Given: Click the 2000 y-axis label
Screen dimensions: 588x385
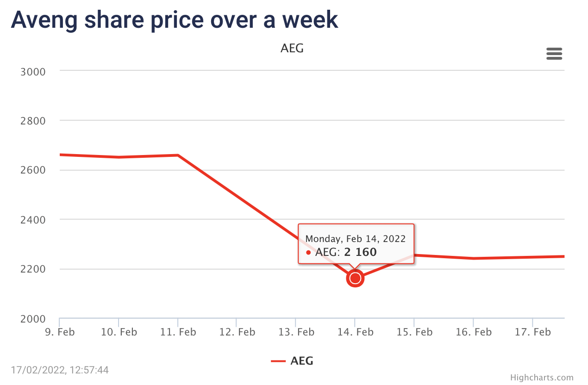Looking at the screenshot, I should point(33,319).
